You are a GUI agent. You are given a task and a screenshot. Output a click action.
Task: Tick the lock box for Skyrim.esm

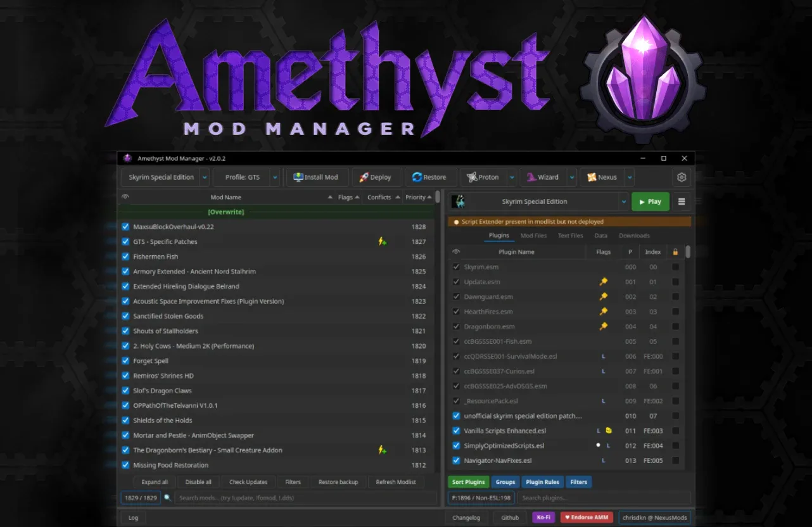click(676, 267)
